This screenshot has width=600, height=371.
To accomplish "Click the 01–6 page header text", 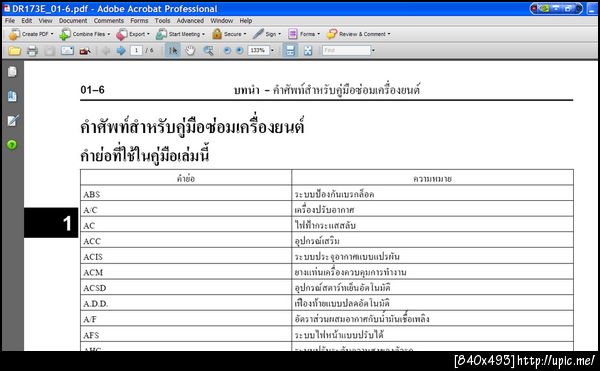I will 92,90.
